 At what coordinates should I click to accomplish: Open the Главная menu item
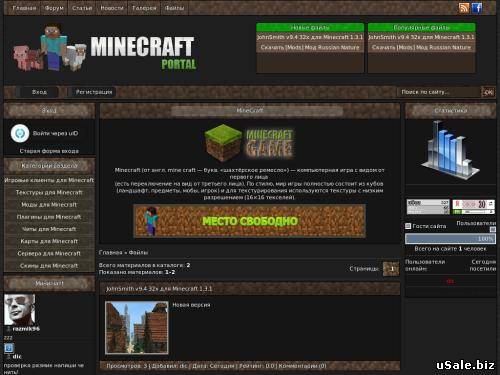[x=24, y=8]
